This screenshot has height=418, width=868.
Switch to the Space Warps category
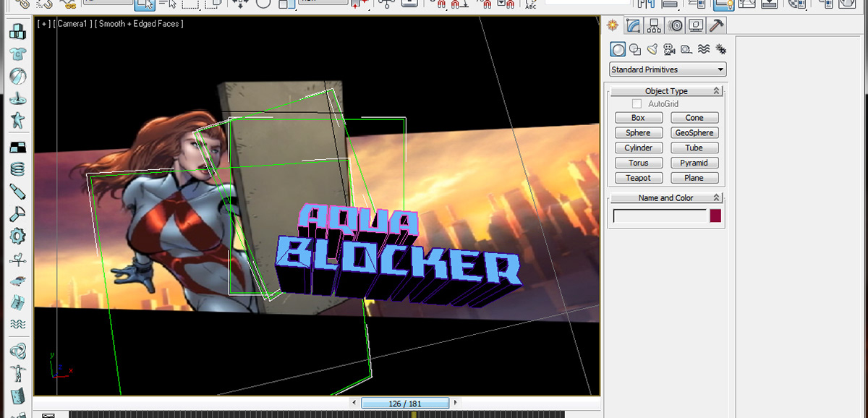pos(703,49)
